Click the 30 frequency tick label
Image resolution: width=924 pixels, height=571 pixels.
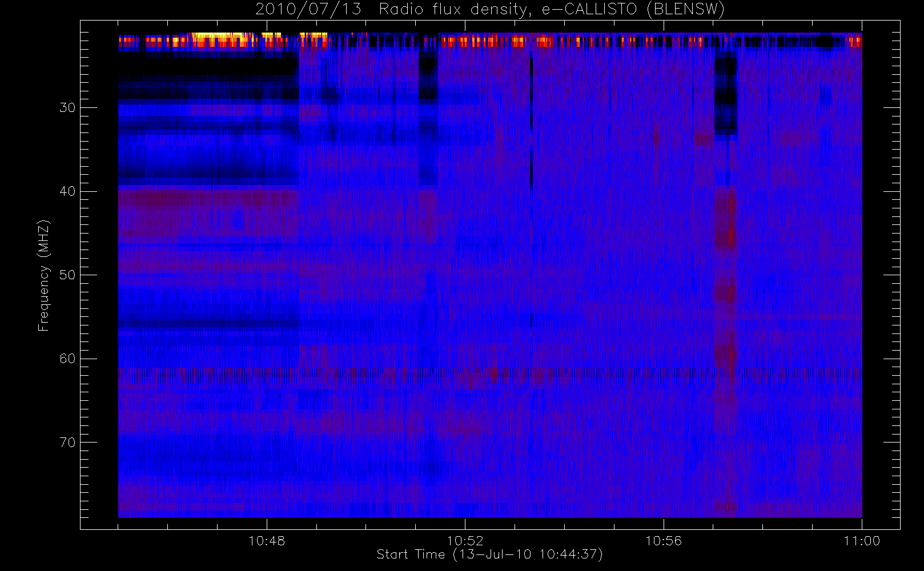(x=67, y=107)
